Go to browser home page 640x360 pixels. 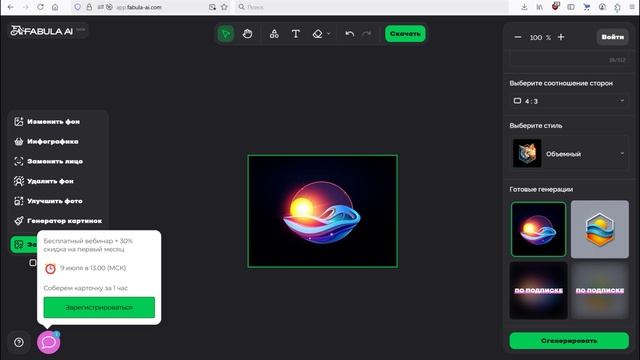(x=55, y=7)
